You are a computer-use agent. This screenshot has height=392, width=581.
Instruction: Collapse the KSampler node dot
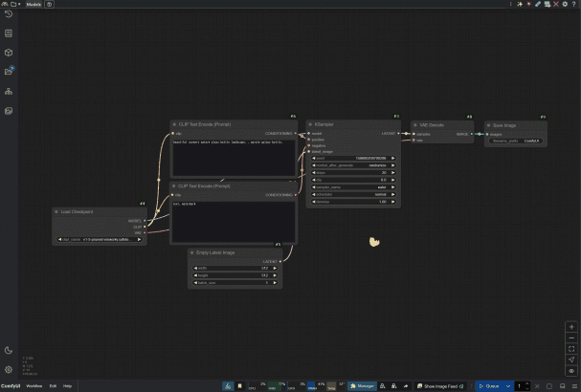click(x=310, y=124)
